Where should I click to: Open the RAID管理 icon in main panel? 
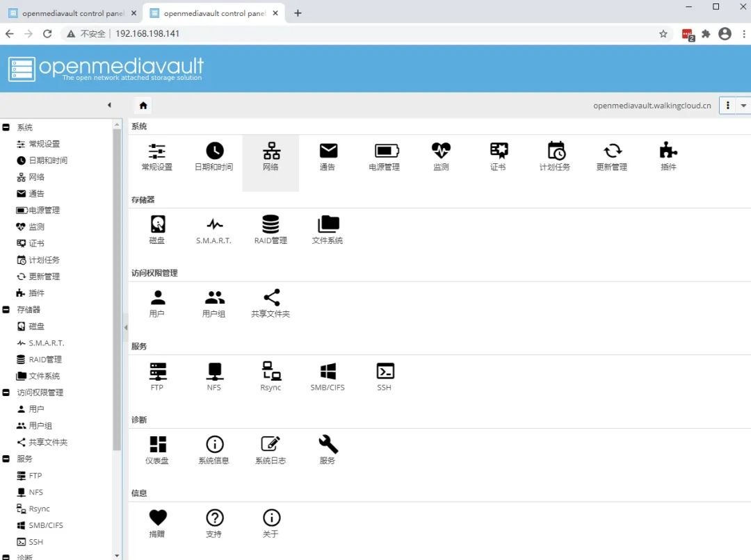pos(270,229)
